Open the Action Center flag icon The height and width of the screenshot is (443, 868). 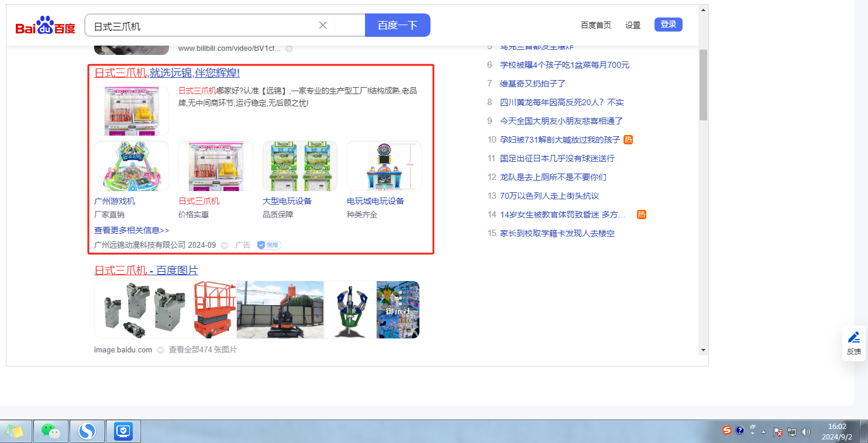pos(779,432)
